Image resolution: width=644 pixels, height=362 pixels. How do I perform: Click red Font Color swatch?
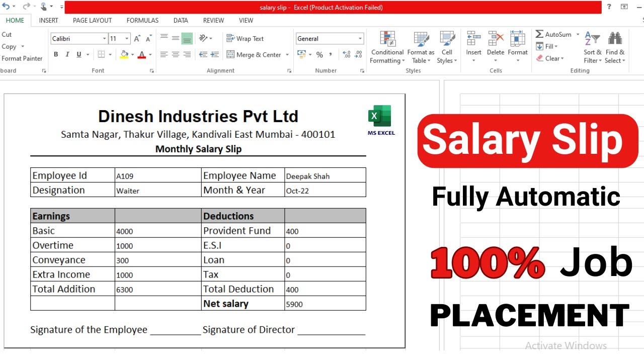[141, 54]
